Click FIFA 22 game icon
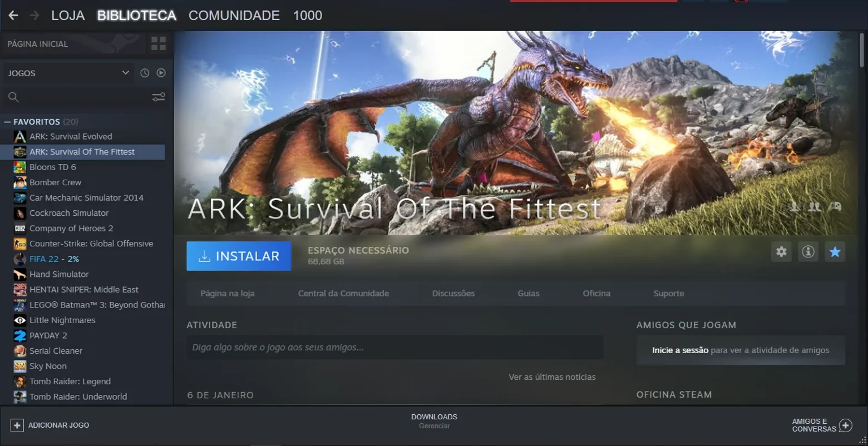The width and height of the screenshot is (868, 446). [x=20, y=259]
